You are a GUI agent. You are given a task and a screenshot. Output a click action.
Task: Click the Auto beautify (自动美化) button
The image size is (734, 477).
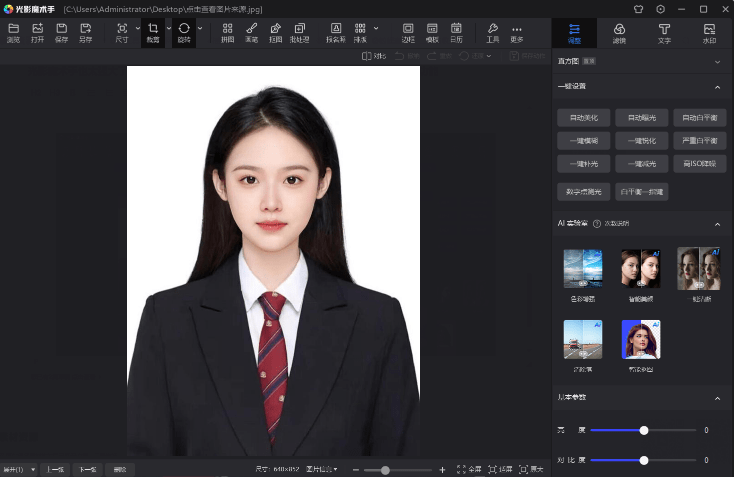[583, 118]
